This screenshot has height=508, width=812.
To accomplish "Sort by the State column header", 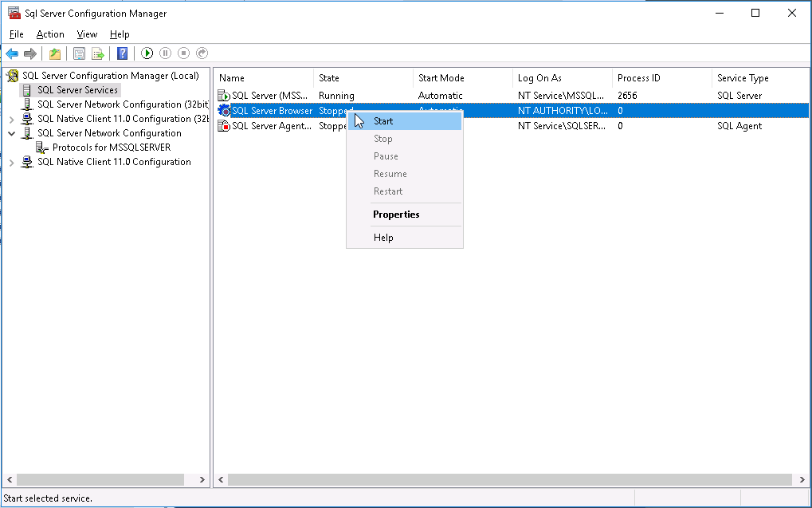I will 363,78.
